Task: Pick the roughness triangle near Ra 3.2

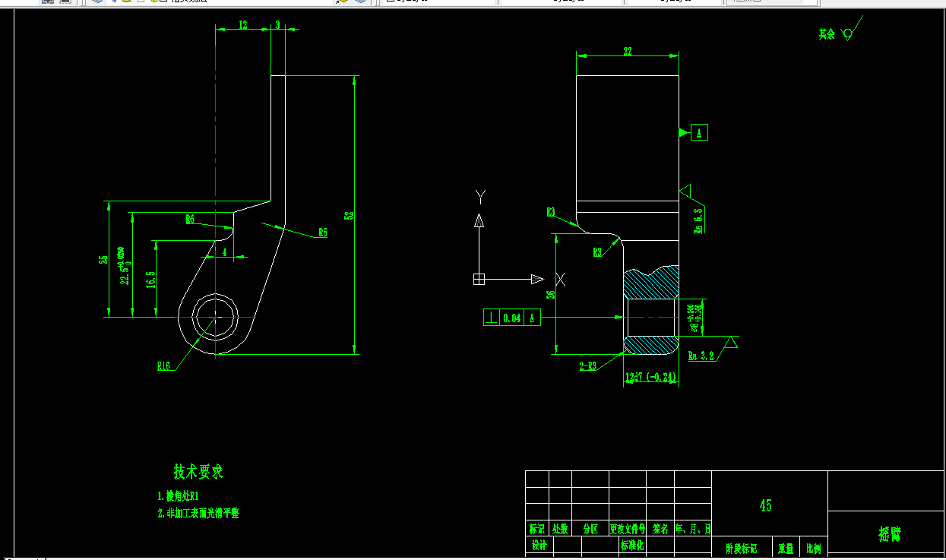Action: pyautogui.click(x=731, y=343)
